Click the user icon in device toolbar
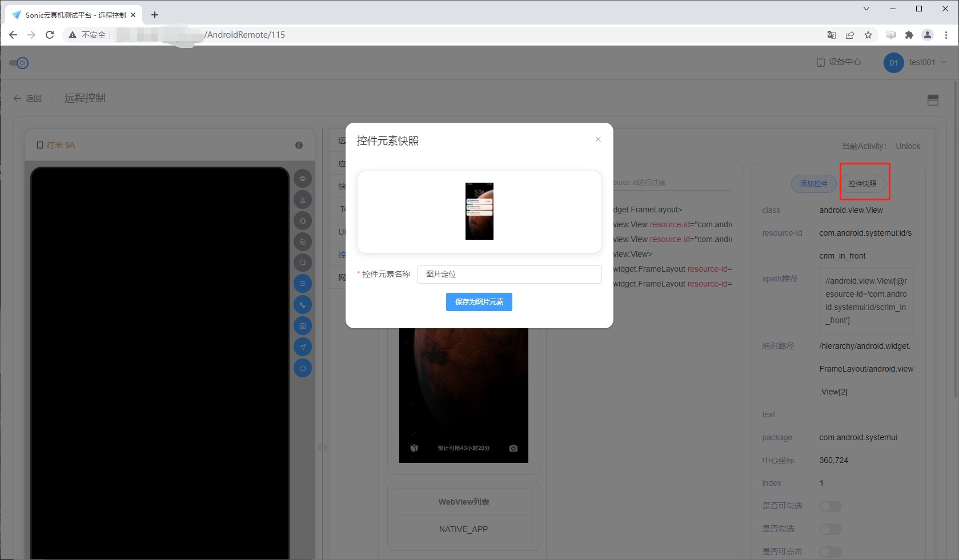This screenshot has width=959, height=560. coord(303,200)
